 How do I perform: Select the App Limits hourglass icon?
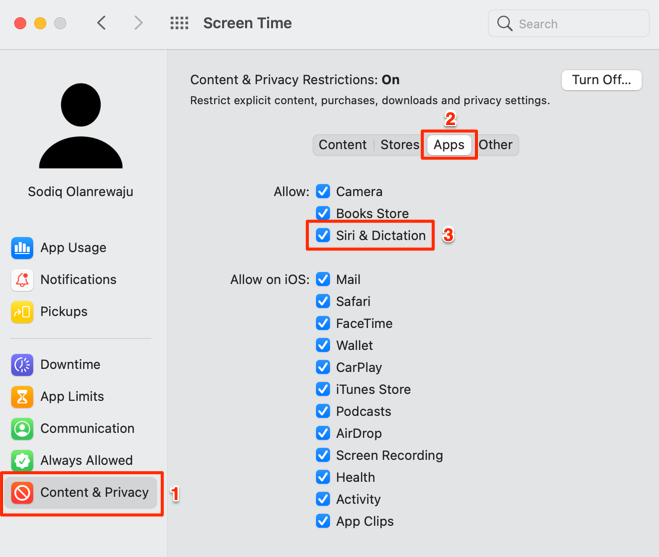click(x=22, y=397)
